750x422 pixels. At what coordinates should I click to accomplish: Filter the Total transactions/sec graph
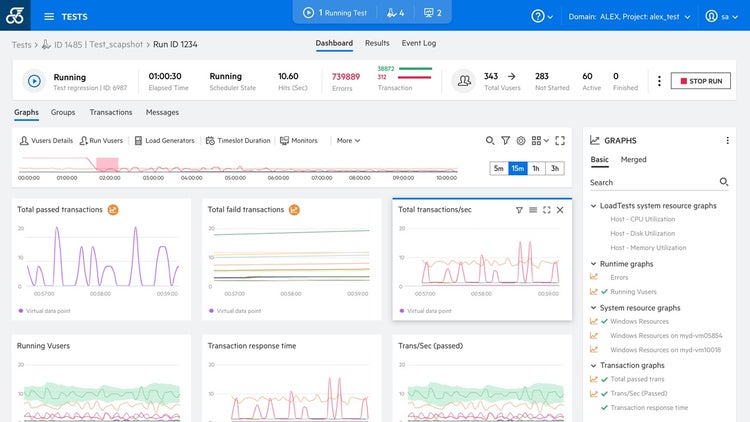click(519, 210)
